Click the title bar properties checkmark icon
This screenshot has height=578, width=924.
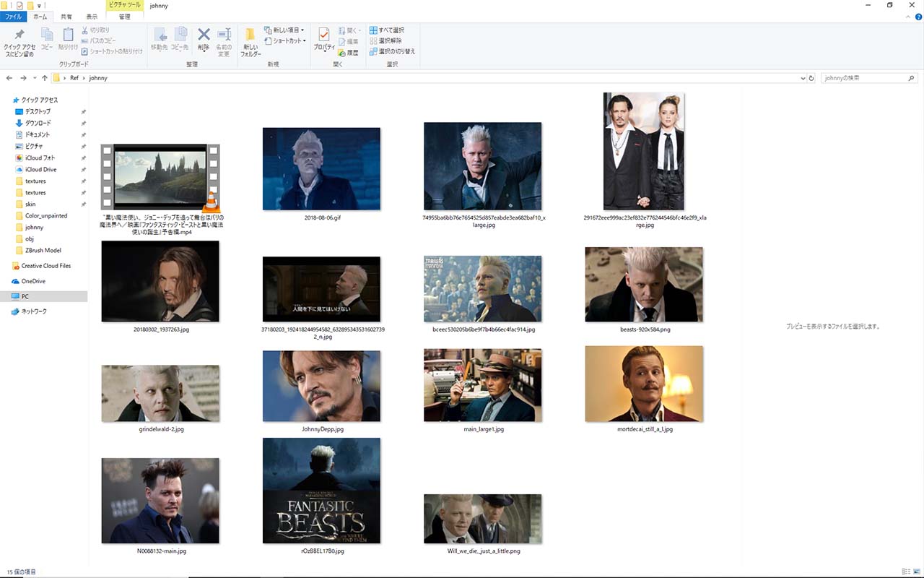coord(19,5)
